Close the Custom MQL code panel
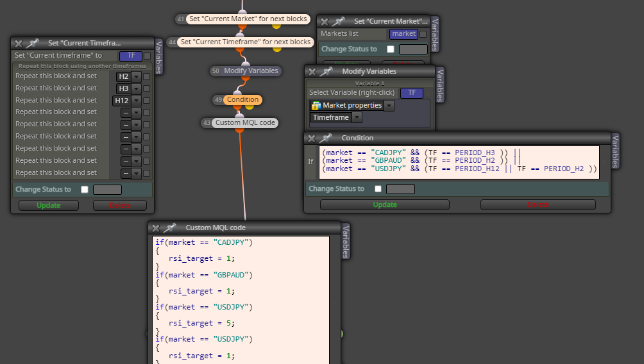644x364 pixels. click(156, 228)
